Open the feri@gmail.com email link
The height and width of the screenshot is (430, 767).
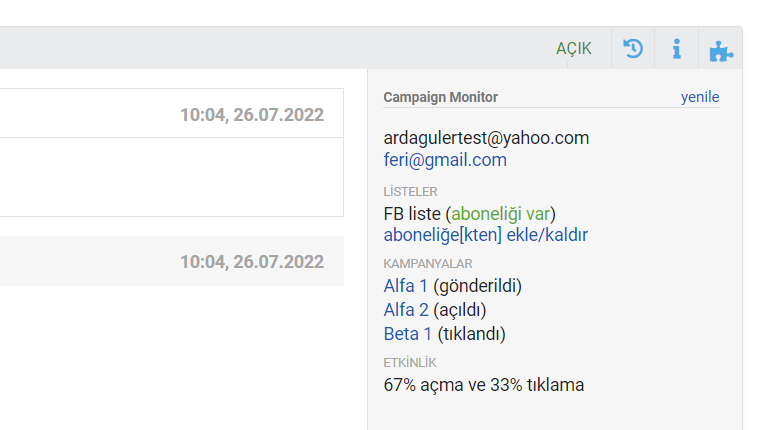[x=445, y=160]
